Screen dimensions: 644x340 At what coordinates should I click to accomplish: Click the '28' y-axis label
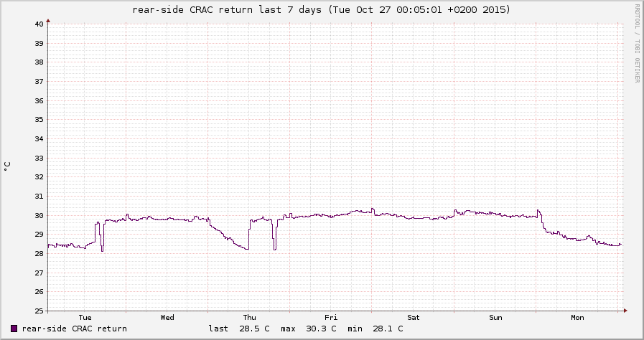pos(39,253)
